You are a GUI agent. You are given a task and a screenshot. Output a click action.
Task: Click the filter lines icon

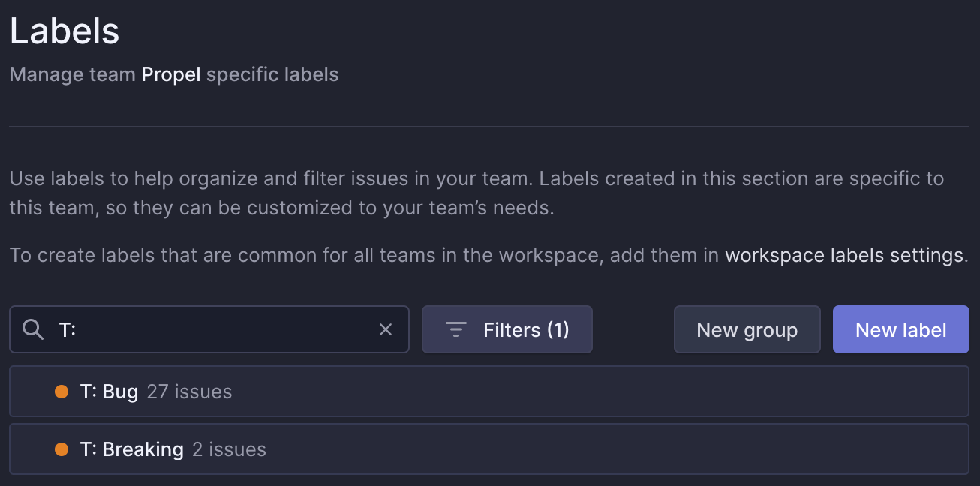point(456,329)
